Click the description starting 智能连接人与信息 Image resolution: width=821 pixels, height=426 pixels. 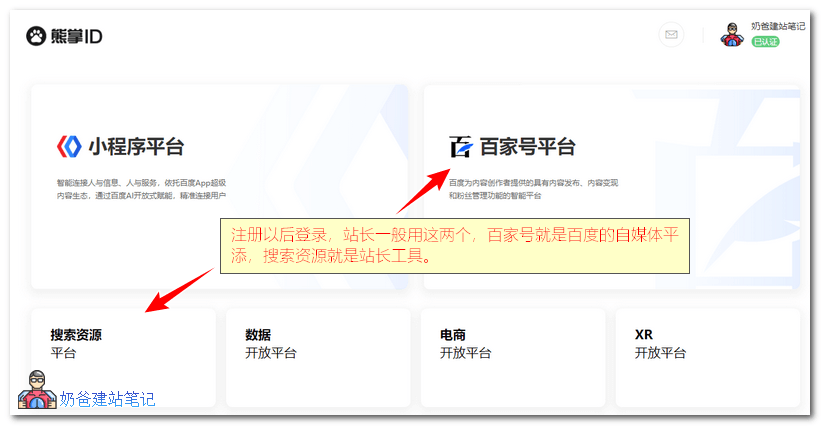[141, 189]
